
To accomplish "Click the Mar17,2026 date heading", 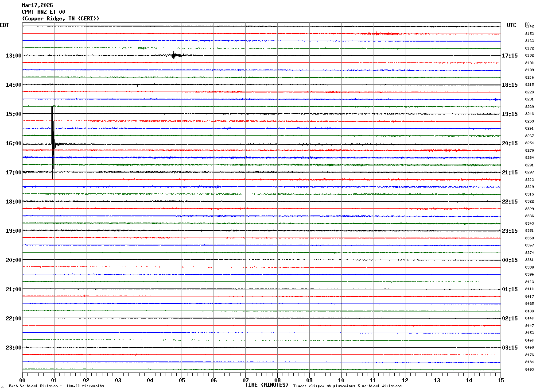I will coord(37,5).
